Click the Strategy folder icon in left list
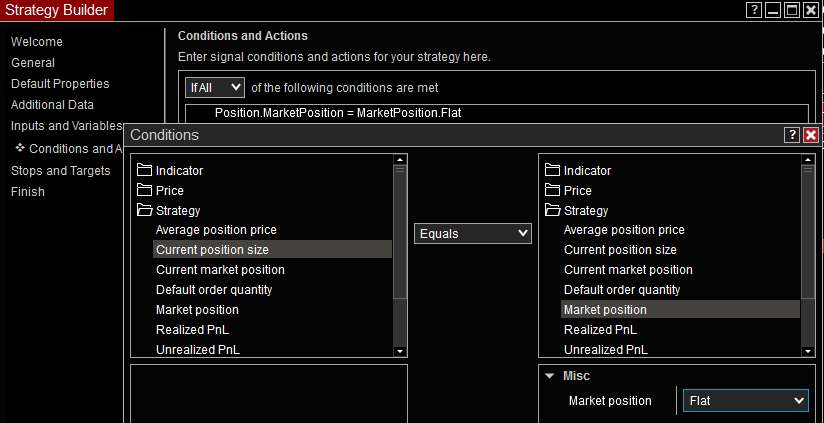Viewport: 824px width, 423px height. (x=144, y=210)
